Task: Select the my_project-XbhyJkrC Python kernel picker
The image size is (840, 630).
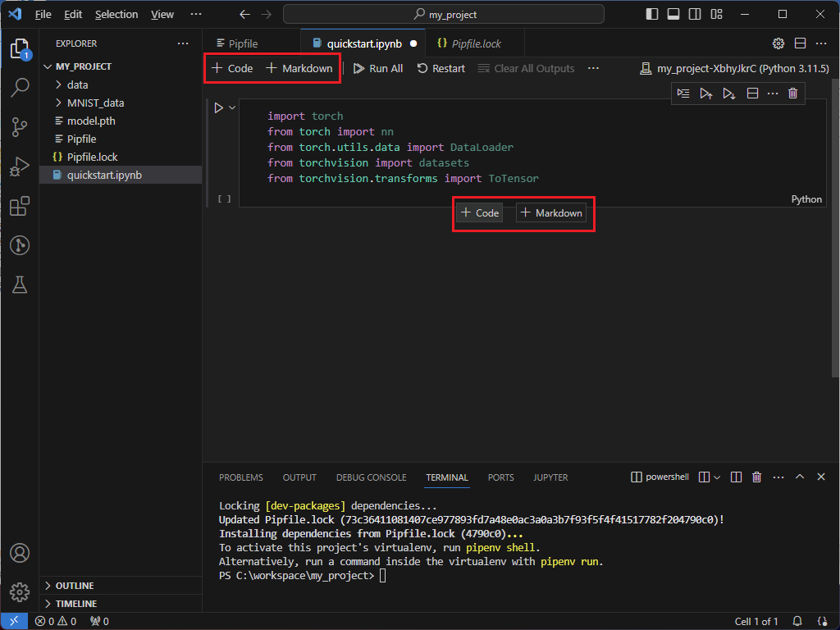Action: coord(734,69)
